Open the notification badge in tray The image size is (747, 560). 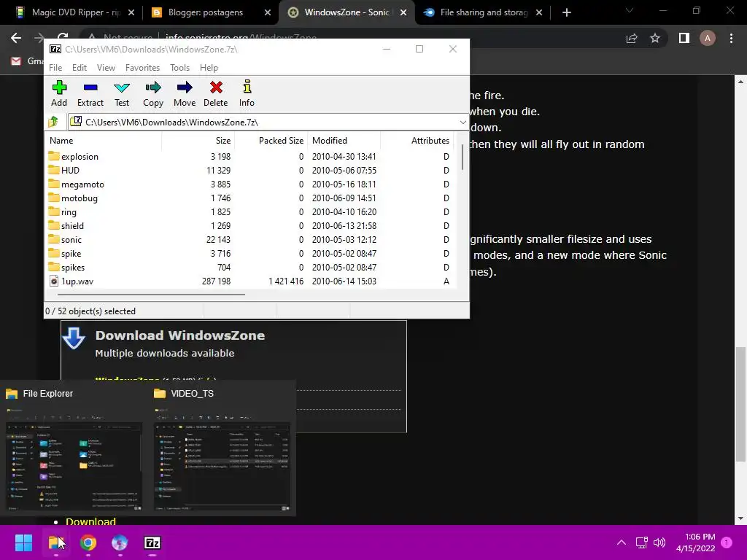point(727,542)
